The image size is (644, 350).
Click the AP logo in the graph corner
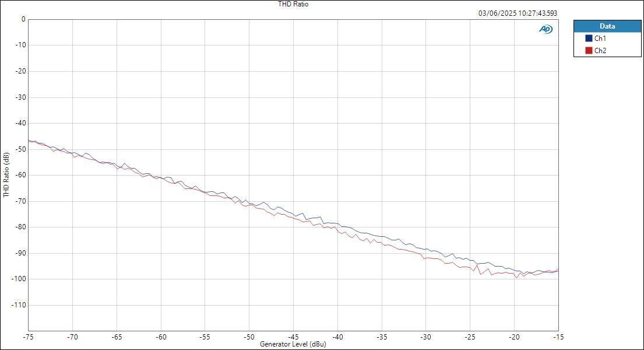(x=546, y=27)
